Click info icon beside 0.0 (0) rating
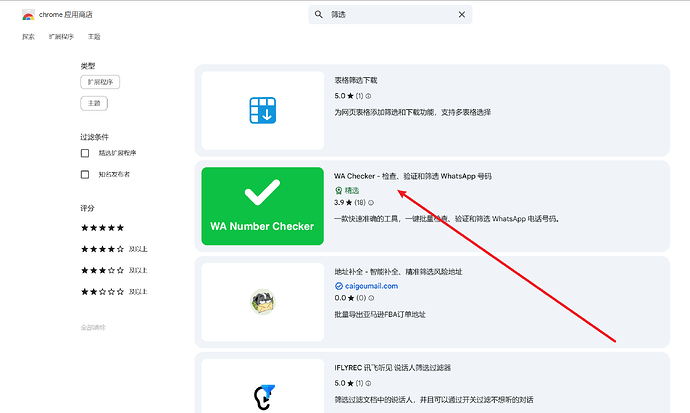The height and width of the screenshot is (413, 690). pos(371,298)
